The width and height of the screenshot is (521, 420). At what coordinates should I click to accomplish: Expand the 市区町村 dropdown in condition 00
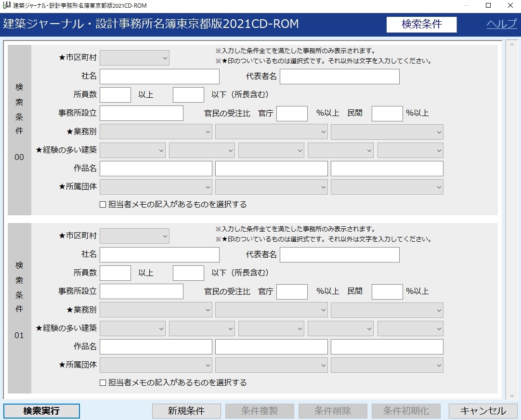(134, 58)
